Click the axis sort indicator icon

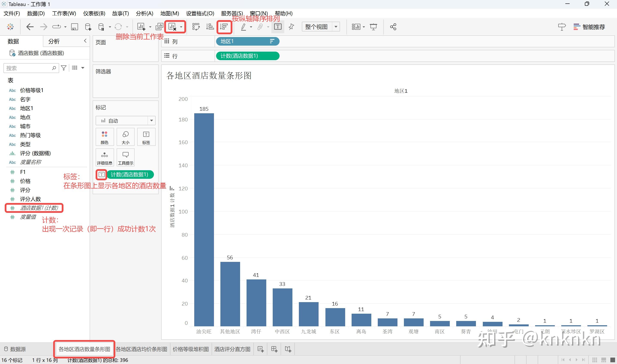click(x=172, y=188)
